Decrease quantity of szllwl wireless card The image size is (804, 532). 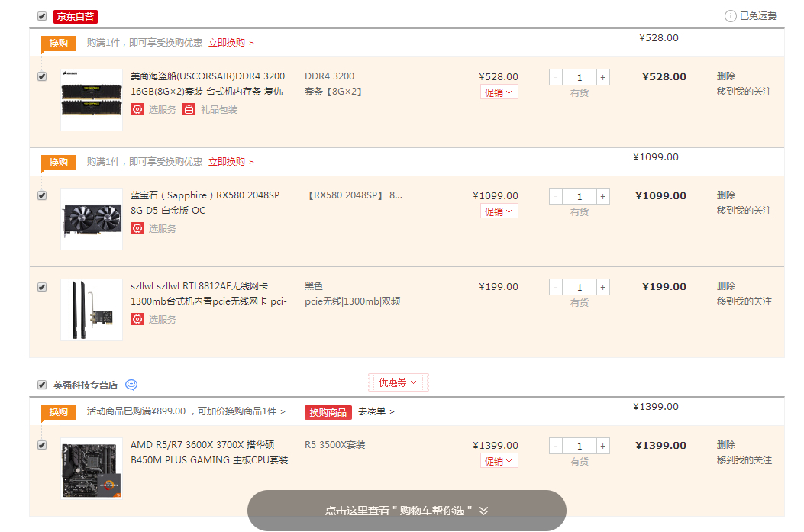[x=556, y=287]
